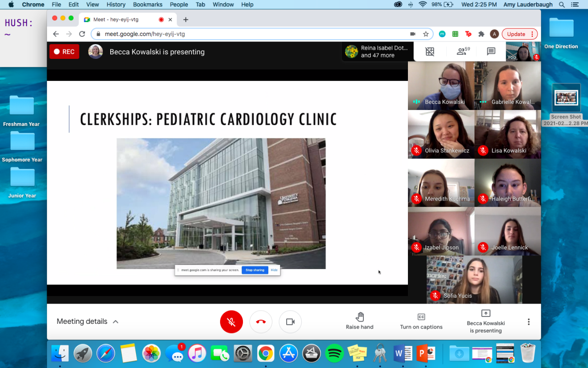The image size is (588, 368).
Task: Hang up with the red leave-call button
Action: (261, 322)
